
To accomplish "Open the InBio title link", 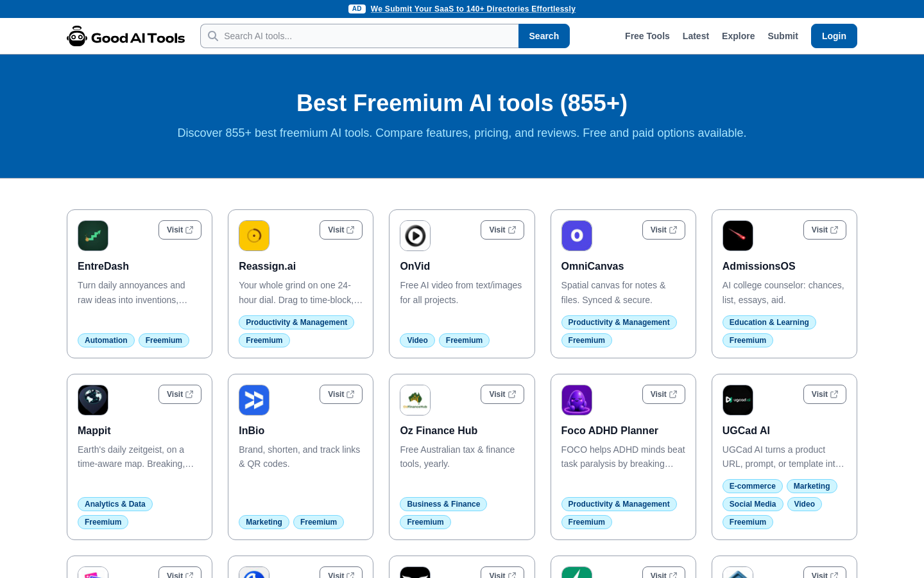I will tap(252, 431).
